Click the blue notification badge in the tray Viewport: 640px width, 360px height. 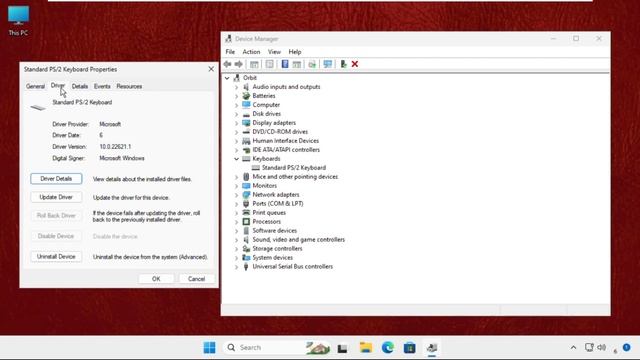click(x=627, y=347)
